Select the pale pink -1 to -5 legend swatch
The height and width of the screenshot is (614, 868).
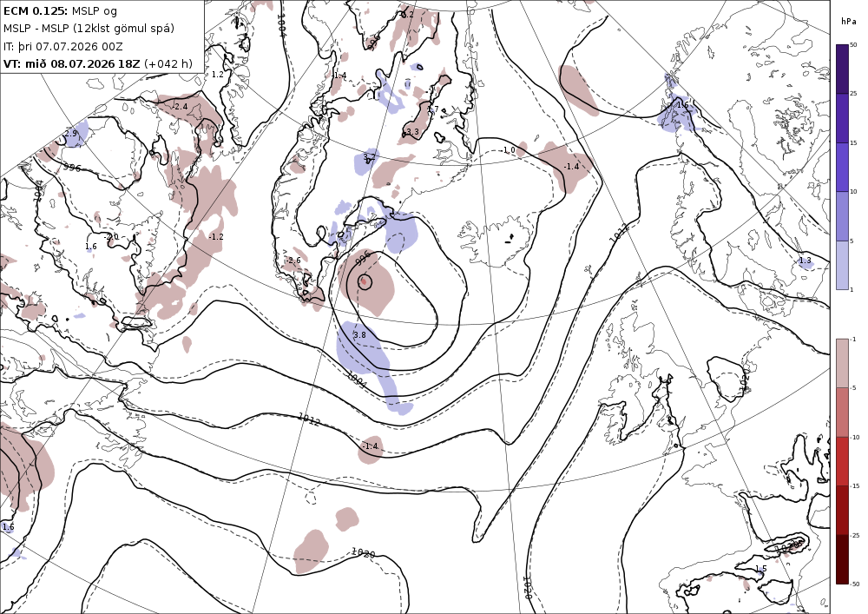coord(842,363)
